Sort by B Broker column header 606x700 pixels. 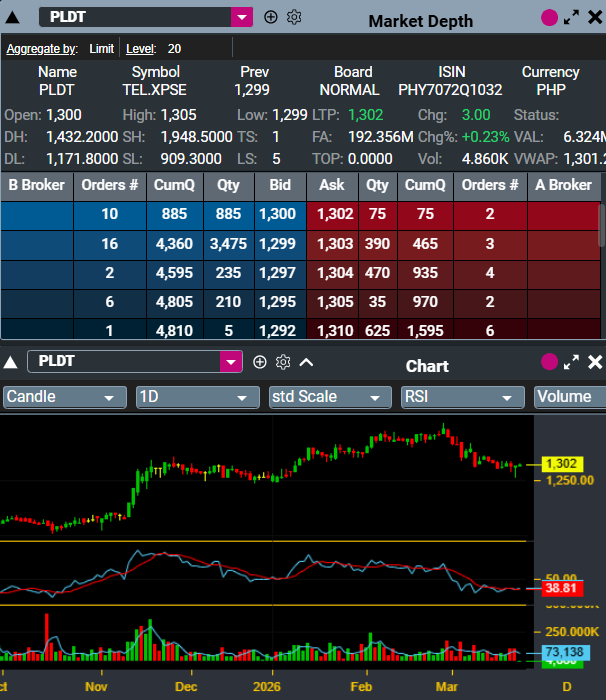click(37, 185)
